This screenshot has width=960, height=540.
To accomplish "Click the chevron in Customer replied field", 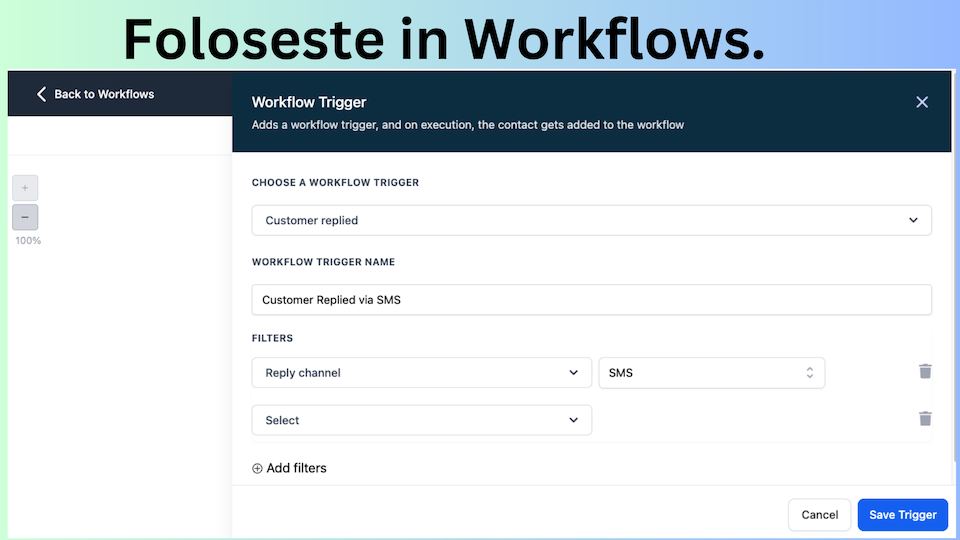I will pos(913,220).
